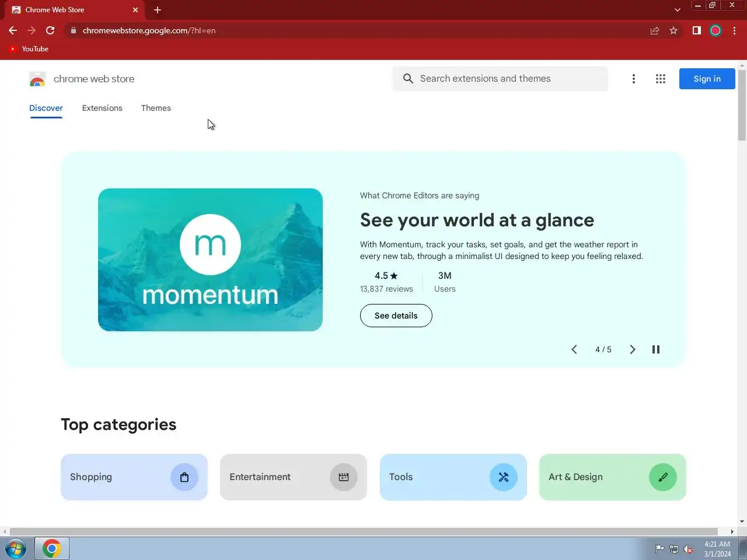Switch to the Extensions tab
Screen dimensions: 747x560
click(102, 108)
